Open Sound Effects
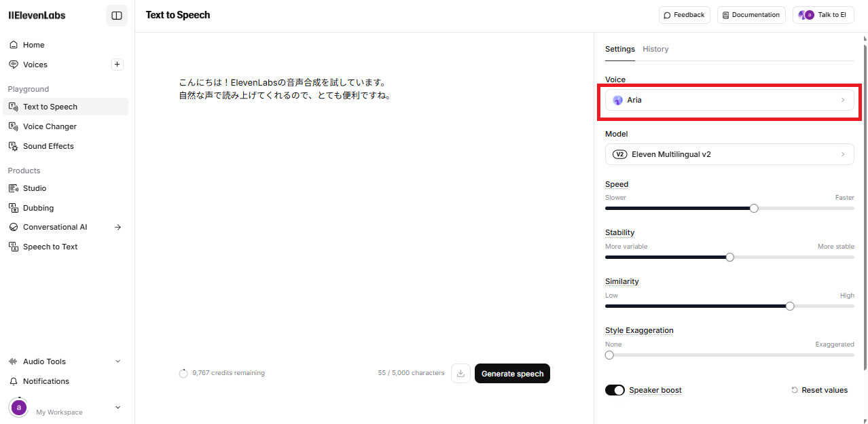Viewport: 868px width, 424px height. click(x=65, y=146)
